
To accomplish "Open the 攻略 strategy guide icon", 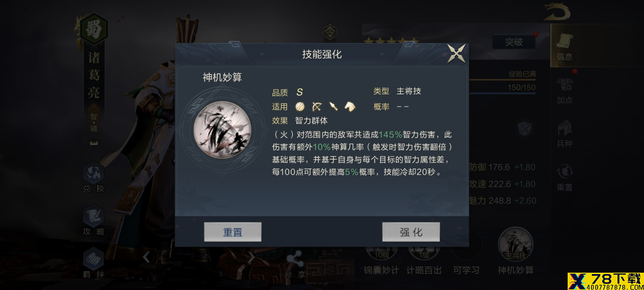I will click(93, 221).
